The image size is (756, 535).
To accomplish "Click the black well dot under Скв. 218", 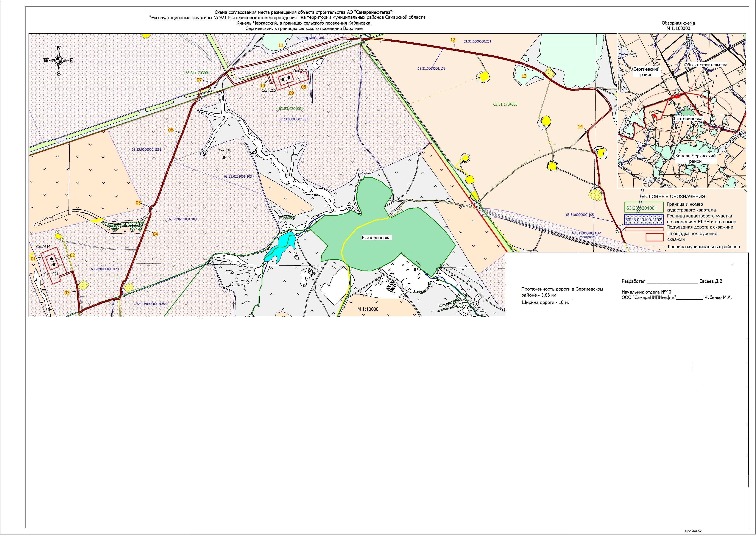I will click(224, 158).
